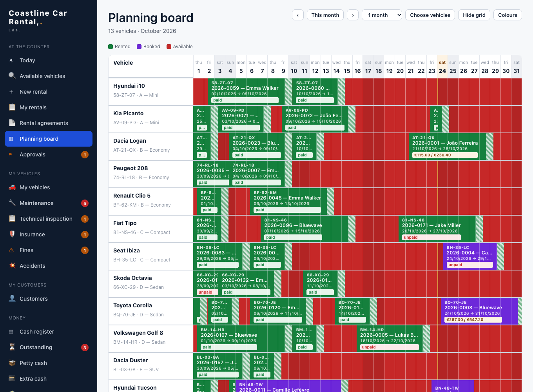Click the plus icon next to New rental
Screen dimensions: 533x392
11,92
